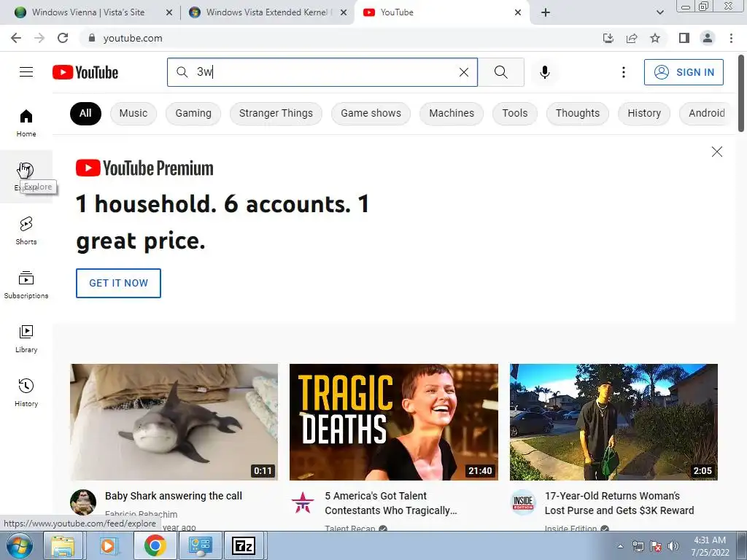
Task: Open '5 America's Got Talent Contestants' title
Action: tap(391, 503)
